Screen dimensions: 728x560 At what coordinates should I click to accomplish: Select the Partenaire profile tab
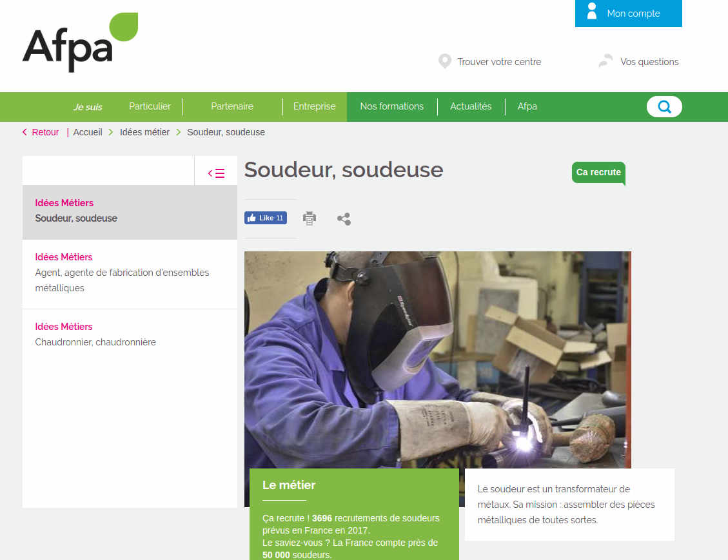(232, 106)
